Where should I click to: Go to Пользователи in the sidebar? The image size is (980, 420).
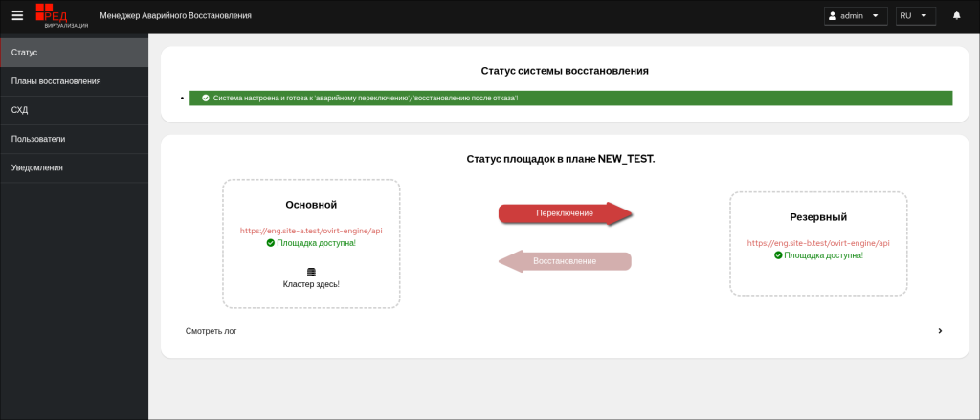(x=75, y=139)
